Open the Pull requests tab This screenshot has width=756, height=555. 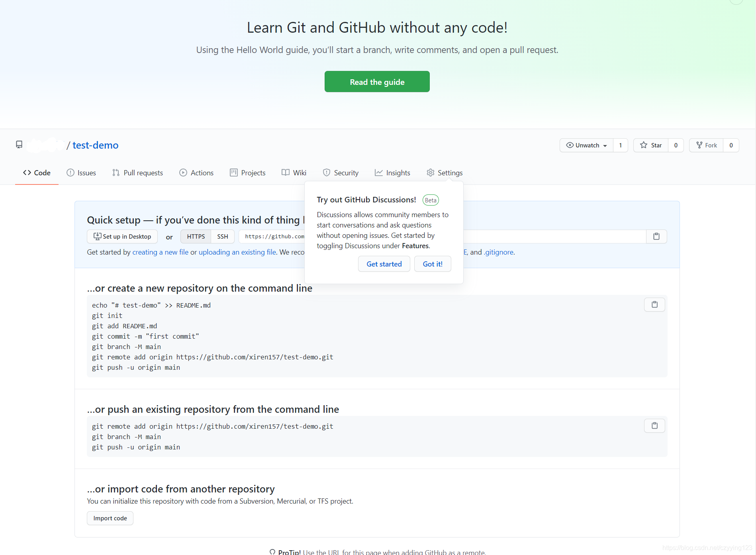point(137,173)
